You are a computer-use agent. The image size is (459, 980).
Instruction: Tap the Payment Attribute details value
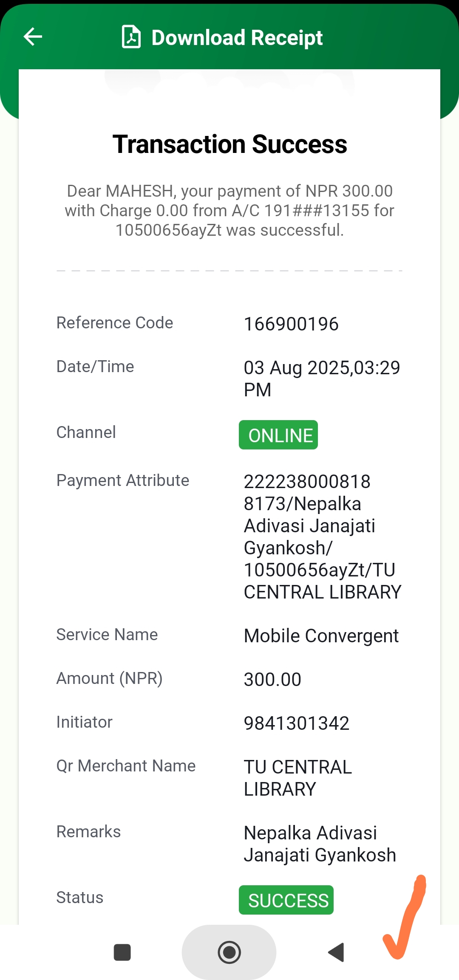[x=322, y=537]
